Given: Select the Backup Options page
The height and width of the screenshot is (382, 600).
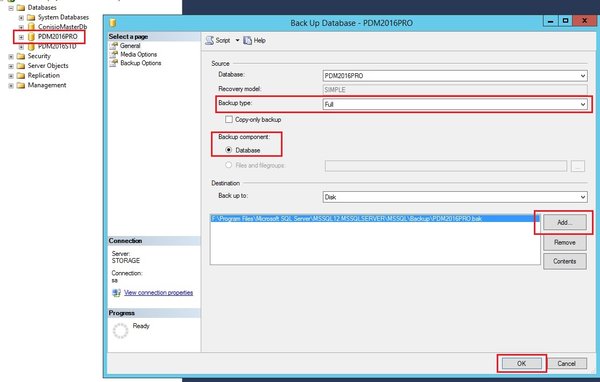Looking at the screenshot, I should coord(140,63).
